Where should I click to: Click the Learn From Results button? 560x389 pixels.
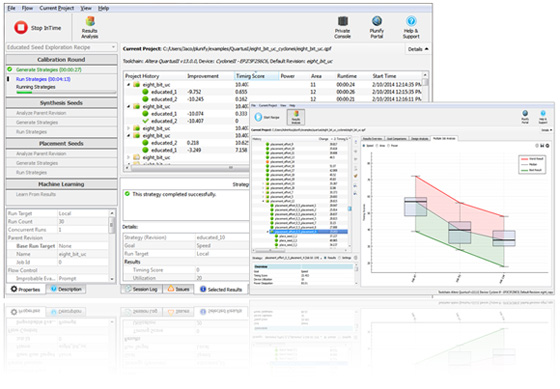point(36,194)
